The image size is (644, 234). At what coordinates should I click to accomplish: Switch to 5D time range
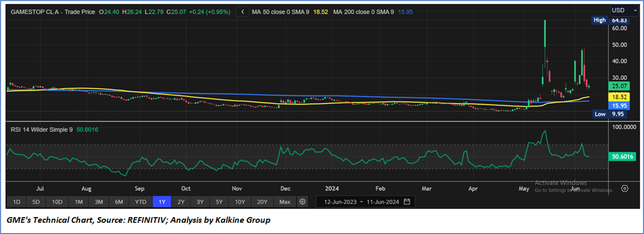point(36,202)
